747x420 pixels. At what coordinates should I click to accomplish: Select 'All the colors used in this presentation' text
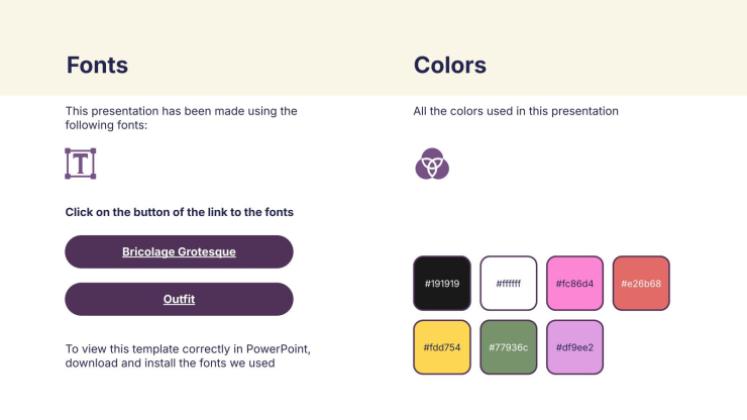pyautogui.click(x=516, y=111)
